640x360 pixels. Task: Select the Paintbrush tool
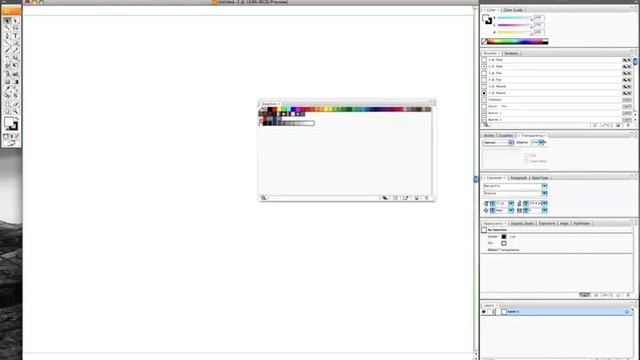coord(7,51)
